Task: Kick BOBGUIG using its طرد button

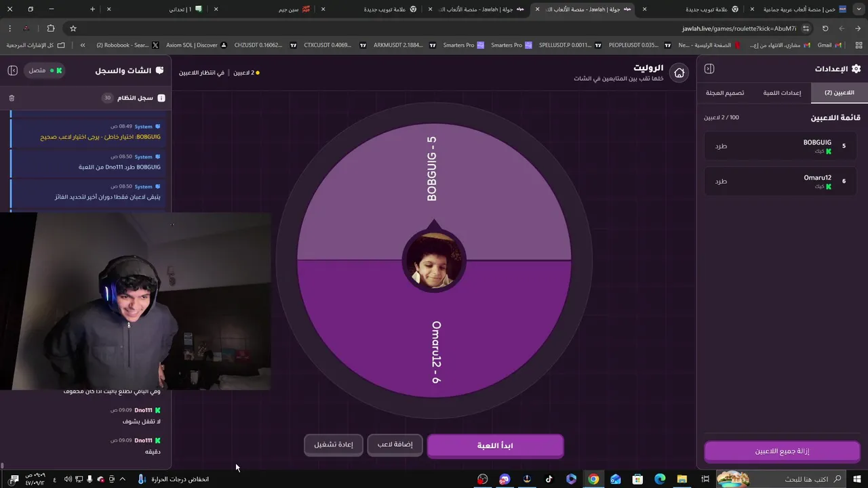Action: pyautogui.click(x=721, y=146)
